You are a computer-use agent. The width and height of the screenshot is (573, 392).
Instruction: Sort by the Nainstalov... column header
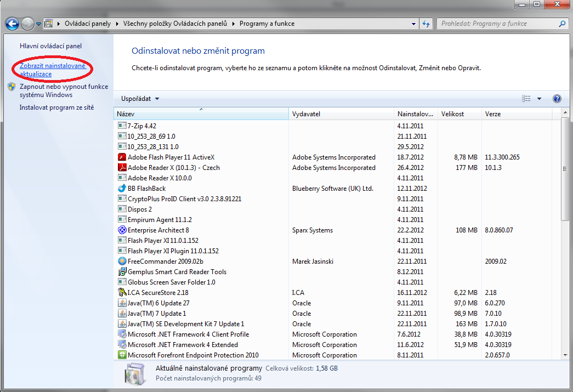pyautogui.click(x=416, y=114)
